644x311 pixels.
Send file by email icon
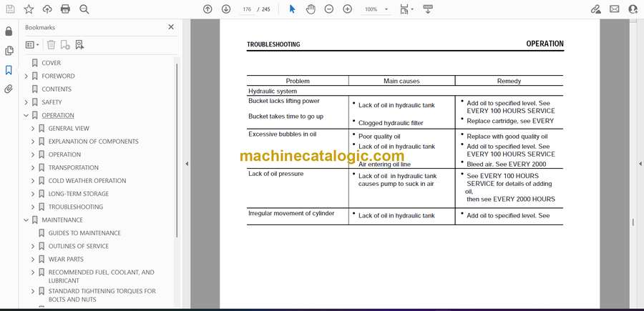pos(615,9)
